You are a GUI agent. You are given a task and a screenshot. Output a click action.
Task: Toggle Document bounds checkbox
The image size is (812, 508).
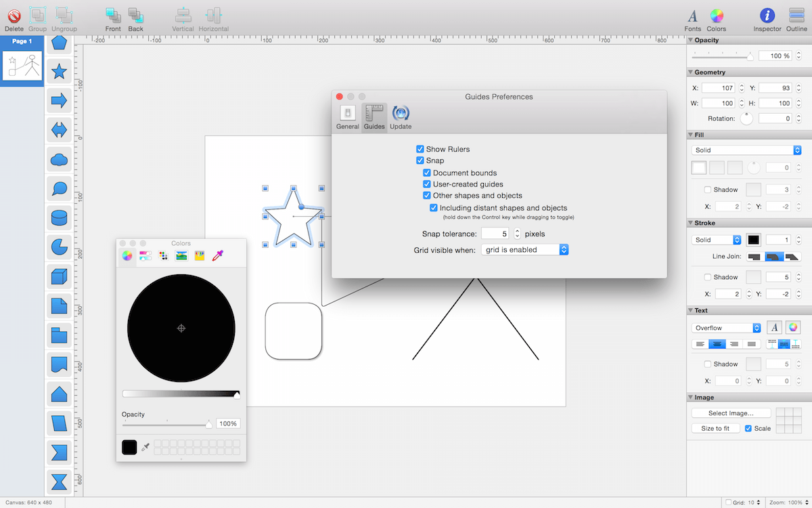[x=427, y=173]
